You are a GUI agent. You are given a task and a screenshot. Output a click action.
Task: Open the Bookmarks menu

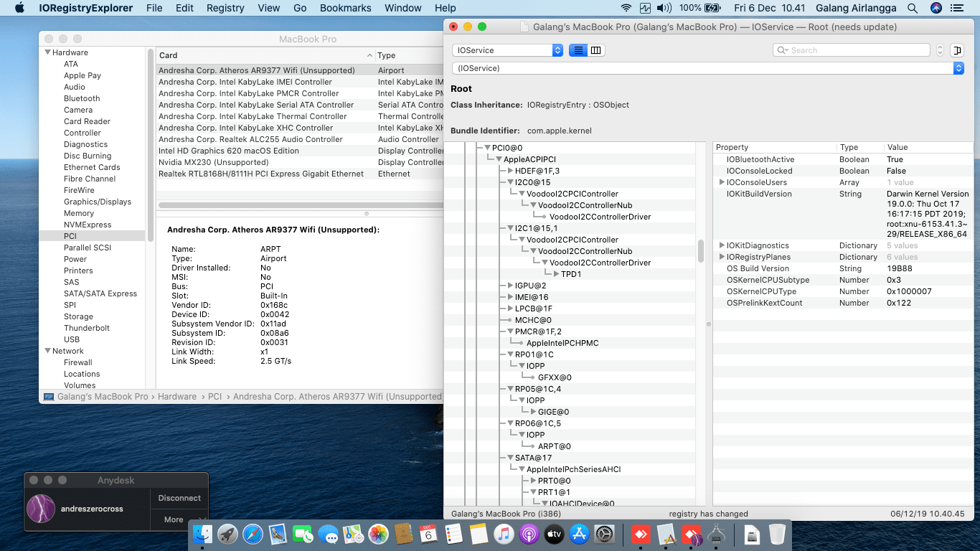tap(346, 8)
